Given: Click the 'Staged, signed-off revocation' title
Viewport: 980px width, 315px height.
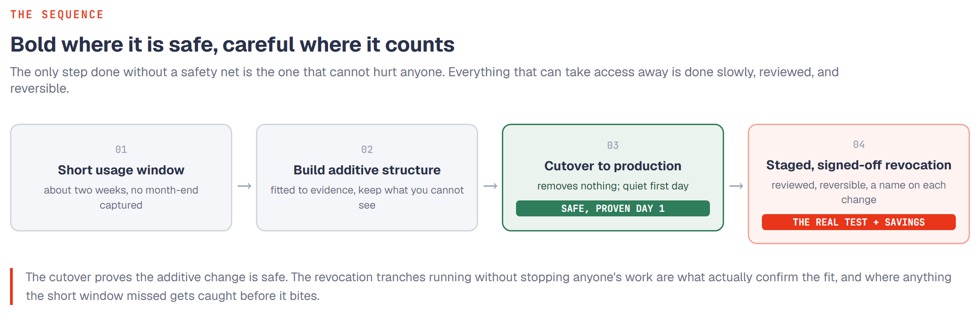Looking at the screenshot, I should [x=859, y=165].
